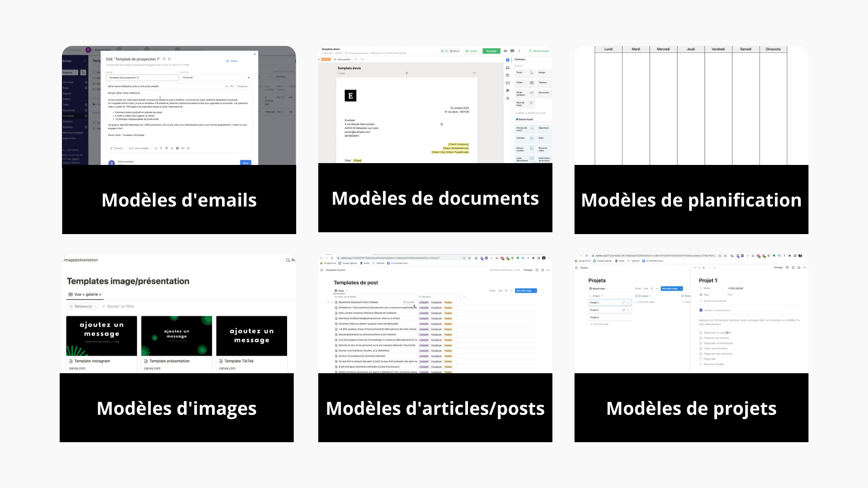868x488 pixels.
Task: Click the blue plus Contenu icon in sidebar
Action: pyautogui.click(x=508, y=60)
